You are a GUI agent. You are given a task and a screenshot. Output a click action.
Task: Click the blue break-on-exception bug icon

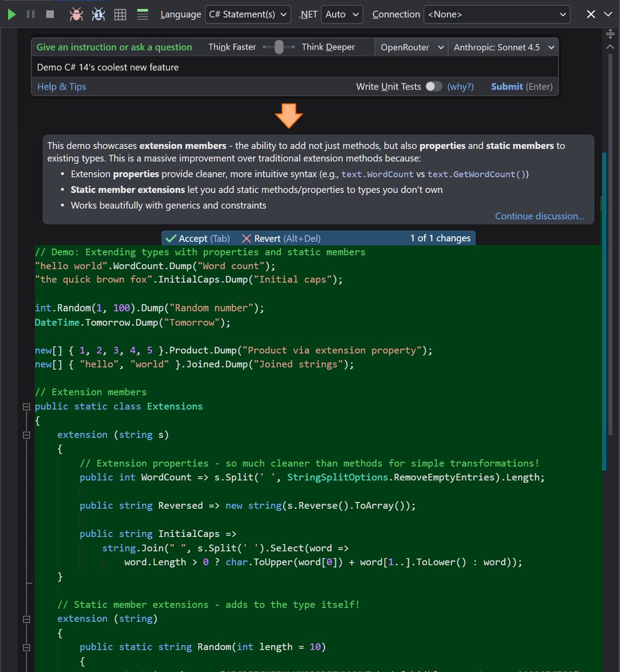(97, 14)
